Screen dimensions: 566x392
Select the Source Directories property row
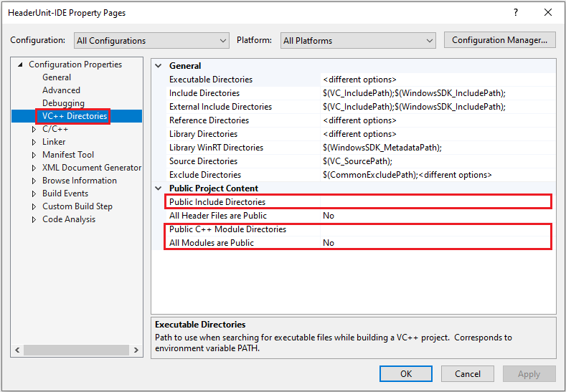(361, 161)
